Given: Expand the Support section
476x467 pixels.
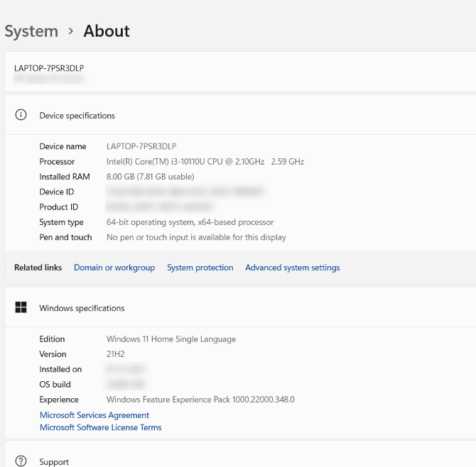Looking at the screenshot, I should (x=240, y=454).
